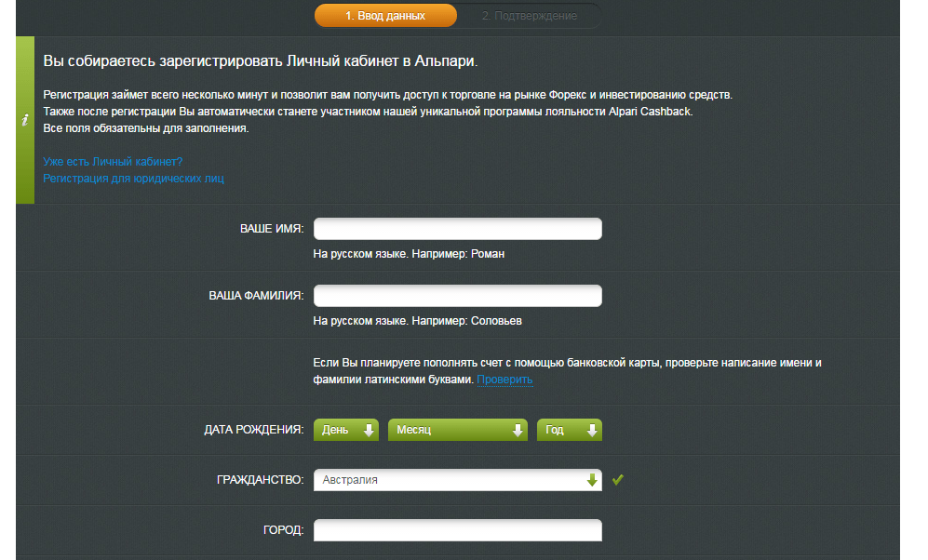Select the '1. Ввод данных' step tab

[385, 16]
